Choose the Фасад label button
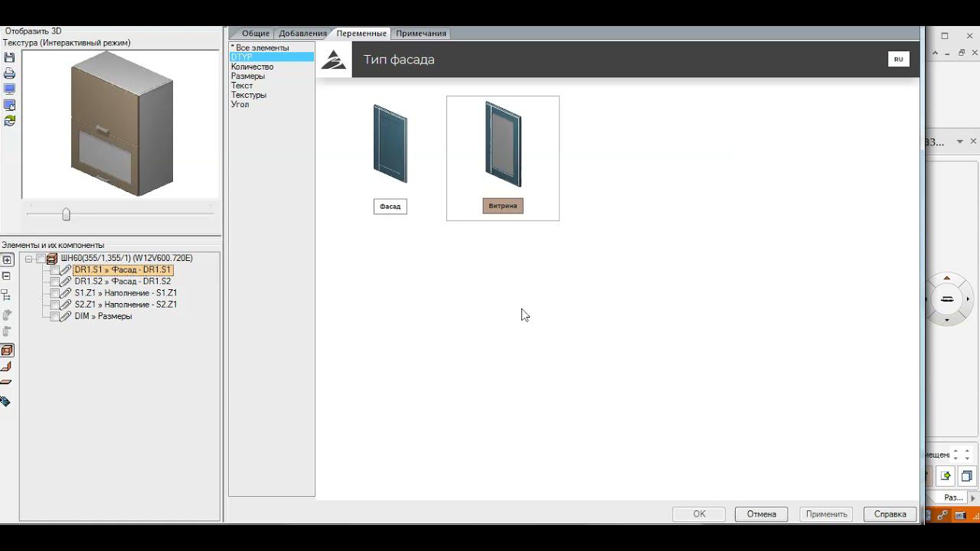Viewport: 980px width, 551px height. 390,207
